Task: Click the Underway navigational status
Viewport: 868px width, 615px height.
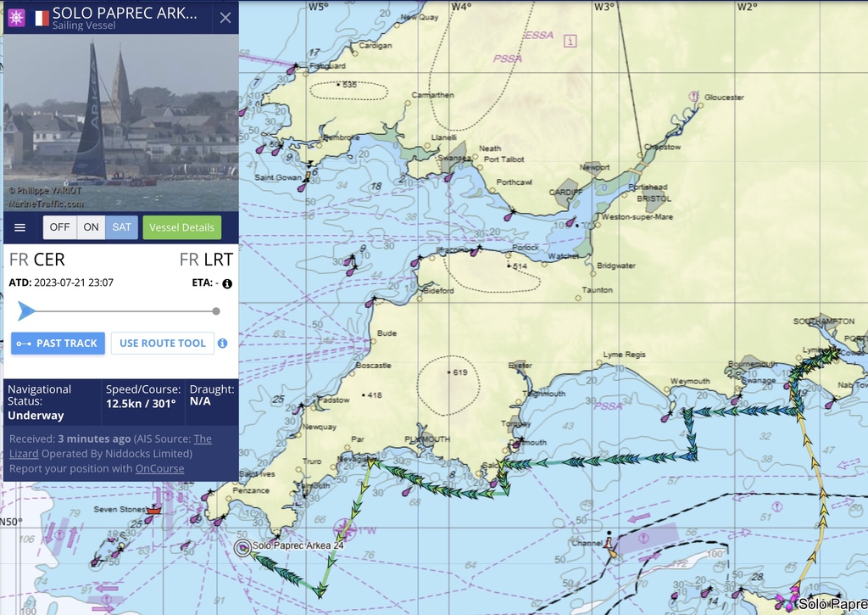Action: click(36, 416)
